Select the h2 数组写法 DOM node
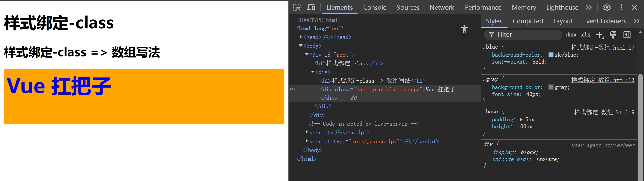This screenshot has width=644, height=181. pyautogui.click(x=373, y=81)
